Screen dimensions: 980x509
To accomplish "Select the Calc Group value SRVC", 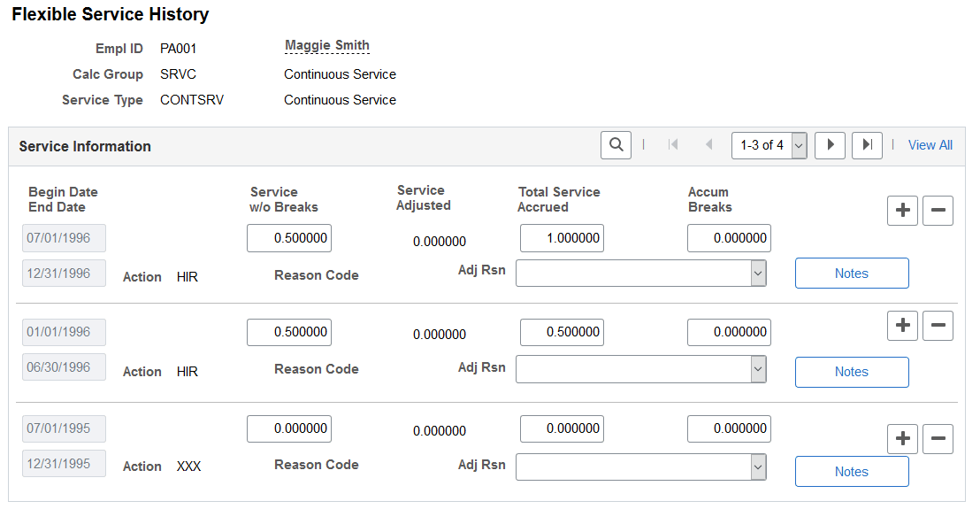I will (x=178, y=74).
